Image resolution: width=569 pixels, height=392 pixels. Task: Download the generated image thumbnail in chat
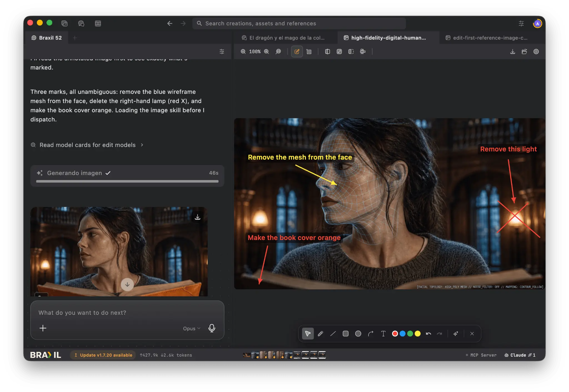[x=198, y=217]
